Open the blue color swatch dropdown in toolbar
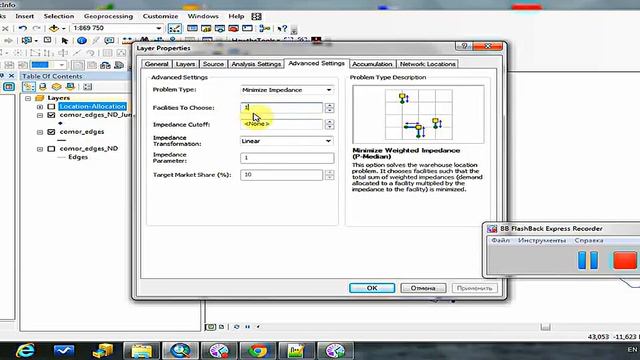This screenshot has height=360, width=640. click(61, 65)
